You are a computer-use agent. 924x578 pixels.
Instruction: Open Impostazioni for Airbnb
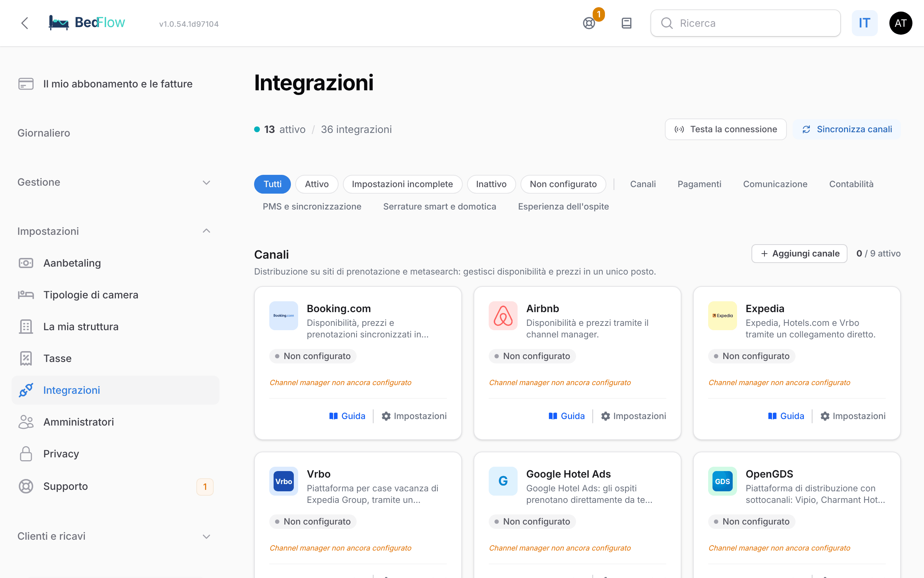point(634,416)
